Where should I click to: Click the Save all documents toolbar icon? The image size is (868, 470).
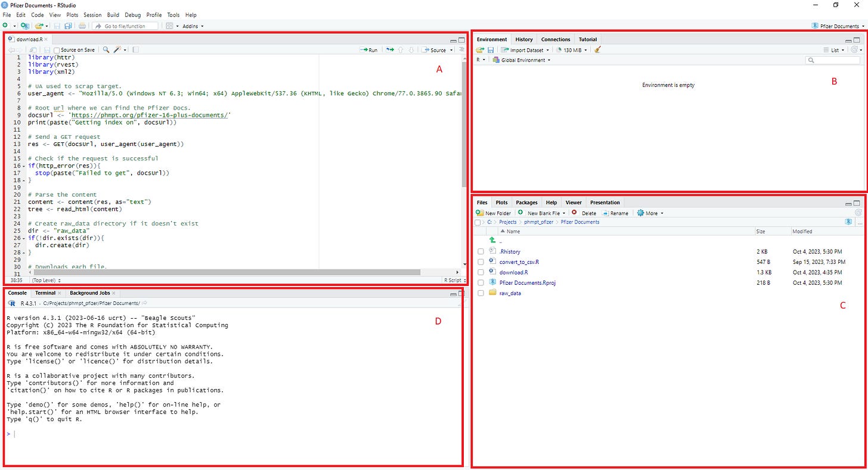68,26
